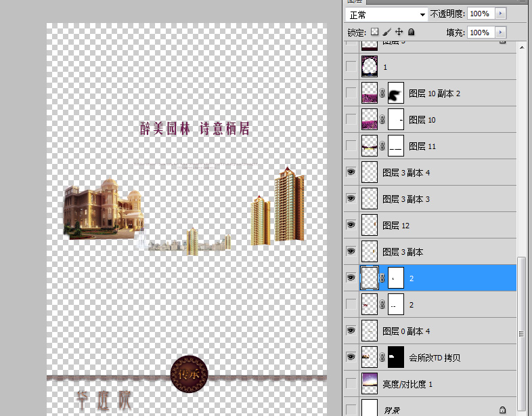Viewport: 532px width, 416px height.
Task: Click the 传承 round emblem on canvas
Action: pos(189,374)
